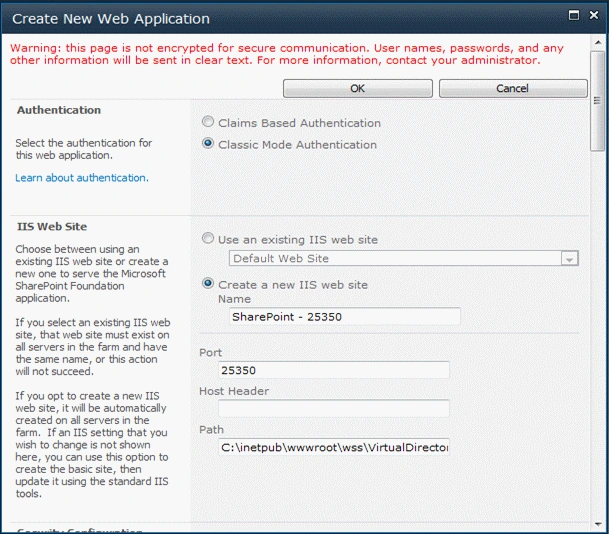Select Classic Mode Authentication option
The height and width of the screenshot is (534, 609).
pos(208,143)
